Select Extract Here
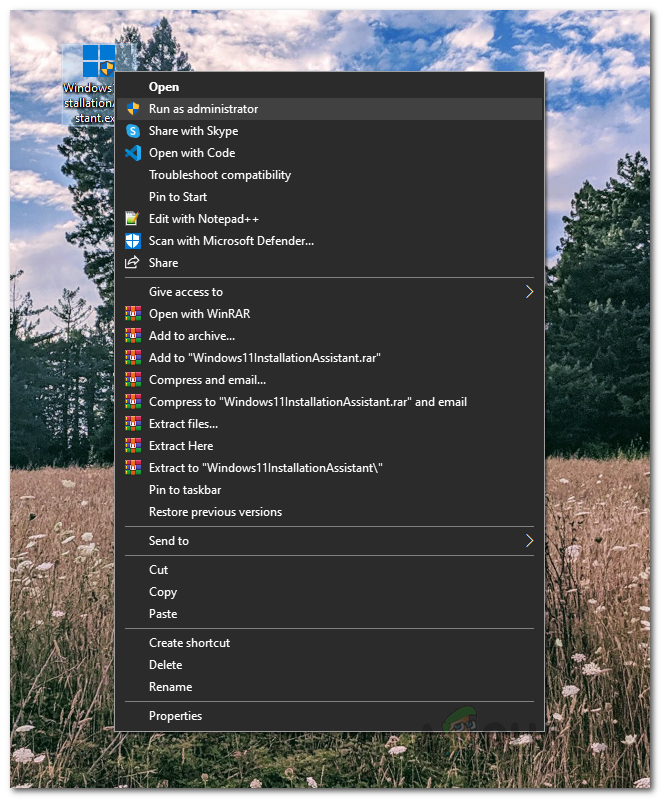Image resolution: width=661 pixels, height=799 pixels. point(329,446)
